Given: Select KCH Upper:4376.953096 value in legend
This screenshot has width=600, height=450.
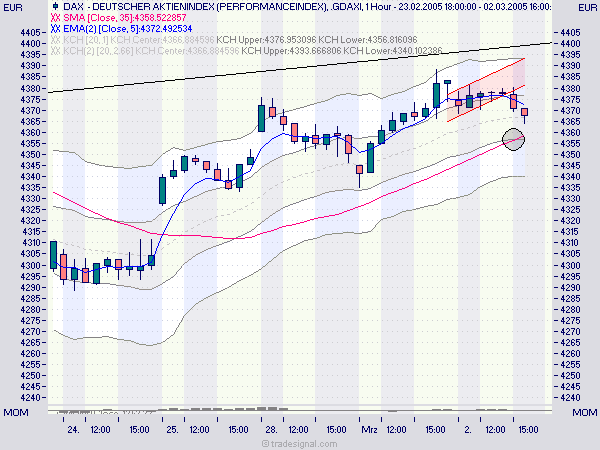Looking at the screenshot, I should click(266, 40).
